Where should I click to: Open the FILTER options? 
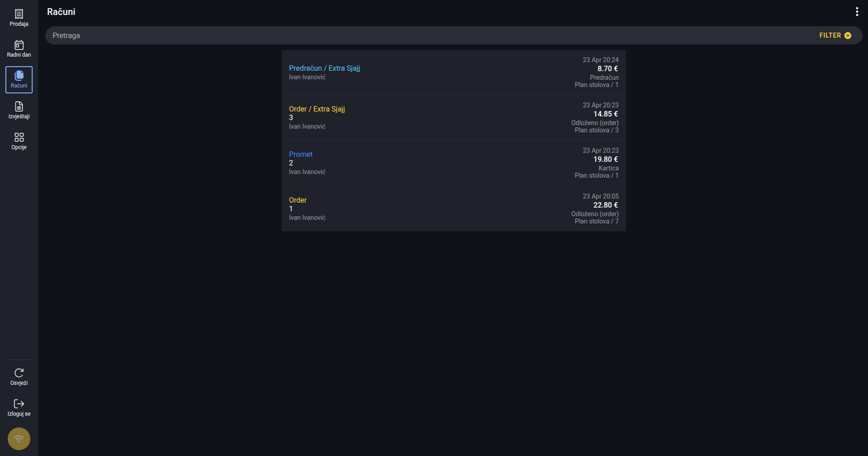[x=835, y=35]
